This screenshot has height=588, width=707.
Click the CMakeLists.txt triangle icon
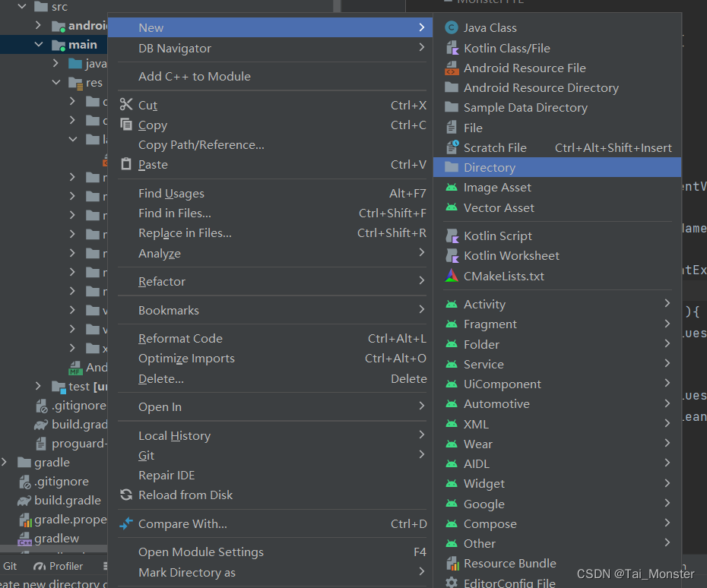pos(452,276)
